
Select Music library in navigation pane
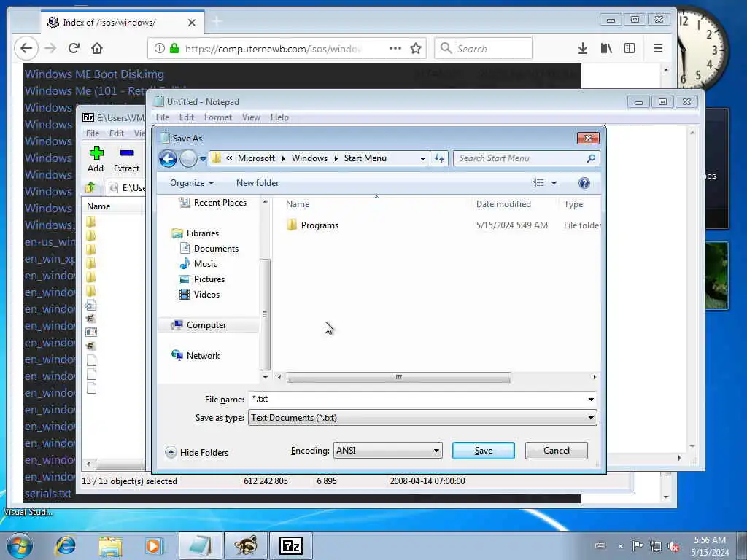(198, 264)
